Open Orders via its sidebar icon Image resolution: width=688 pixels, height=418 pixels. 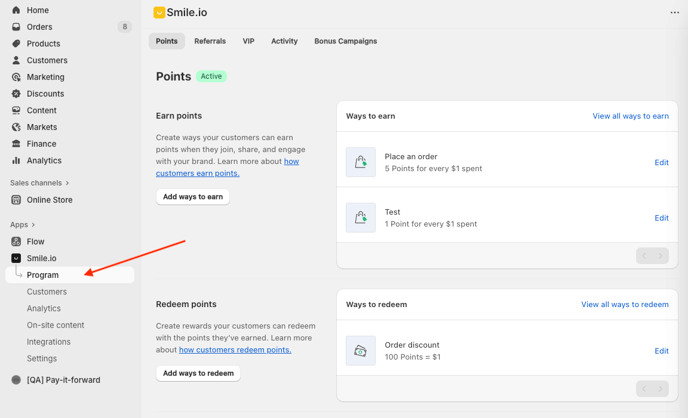16,27
